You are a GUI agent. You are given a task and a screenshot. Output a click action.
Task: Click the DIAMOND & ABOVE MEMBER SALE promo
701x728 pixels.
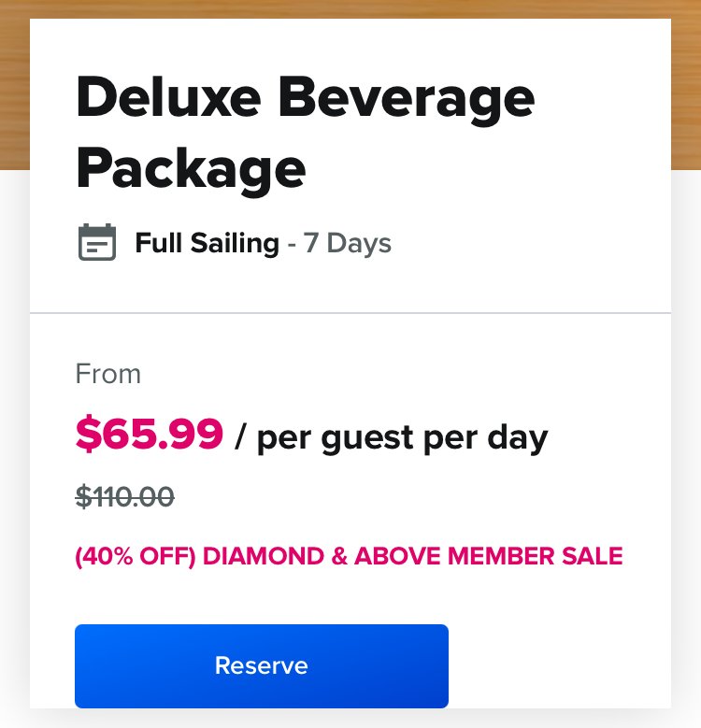click(412, 556)
